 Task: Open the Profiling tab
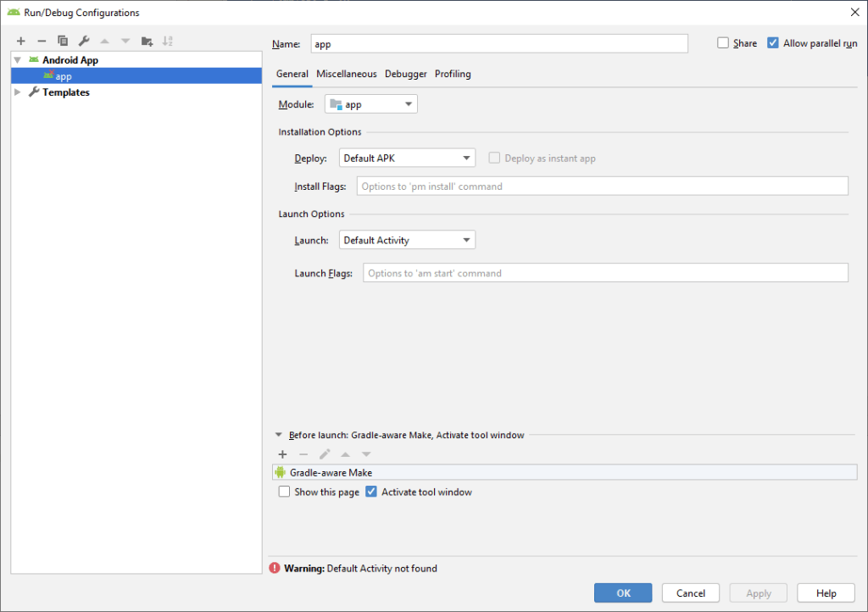[453, 74]
